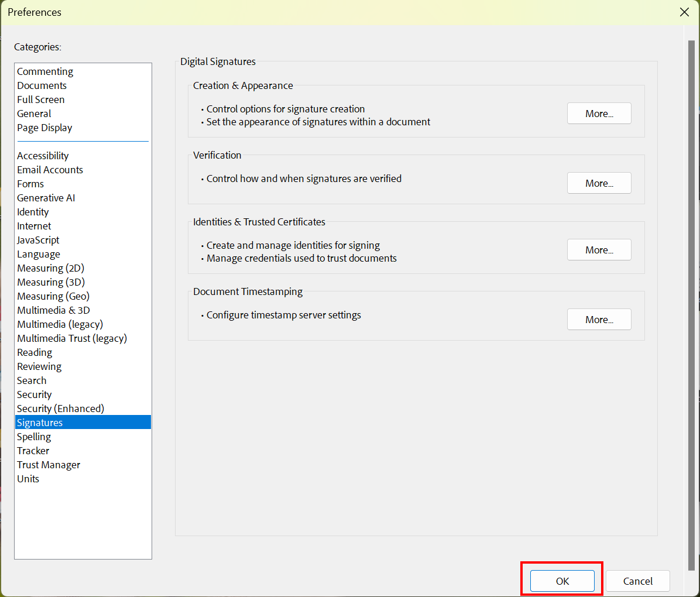The width and height of the screenshot is (700, 597).
Task: Open the Multimedia Trust (legacy) preferences
Action: (72, 338)
